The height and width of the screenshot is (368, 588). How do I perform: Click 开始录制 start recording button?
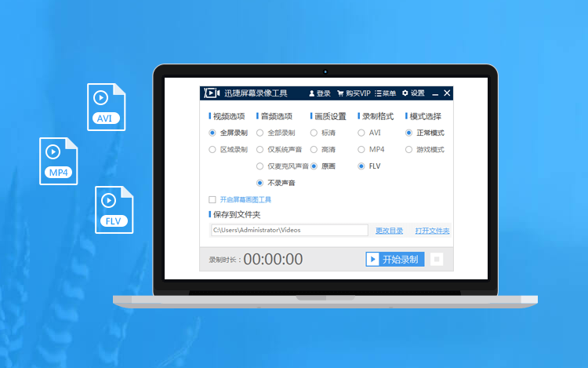coord(395,259)
